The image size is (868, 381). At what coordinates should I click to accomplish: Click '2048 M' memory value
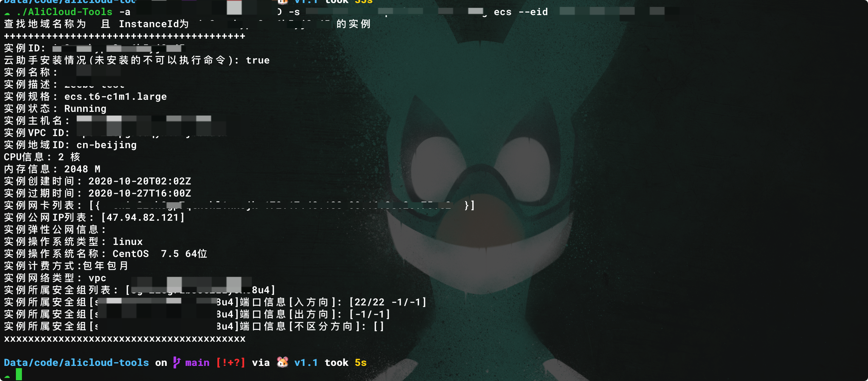click(82, 169)
